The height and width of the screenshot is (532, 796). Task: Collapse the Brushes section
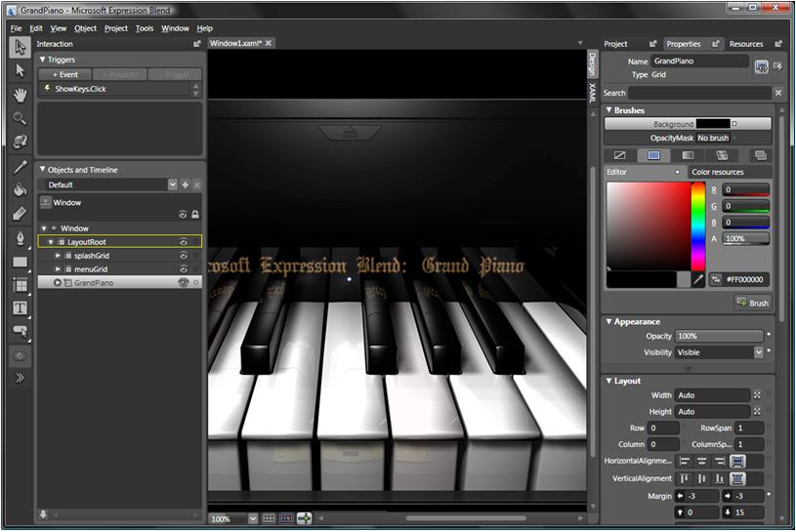609,110
